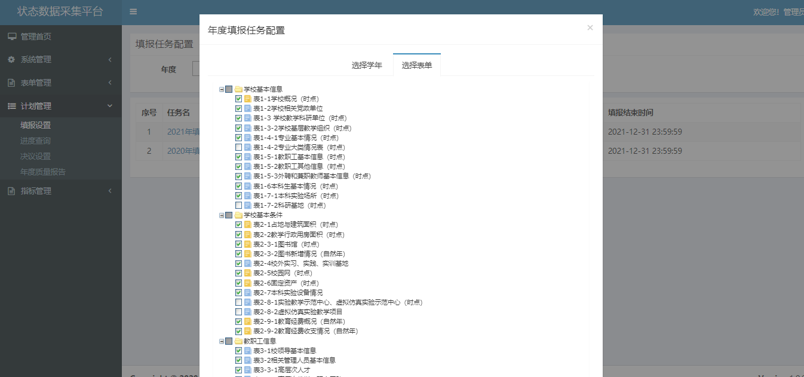Image resolution: width=804 pixels, height=377 pixels.
Task: Collapse the 学校基本条件 tree node
Action: click(x=222, y=215)
